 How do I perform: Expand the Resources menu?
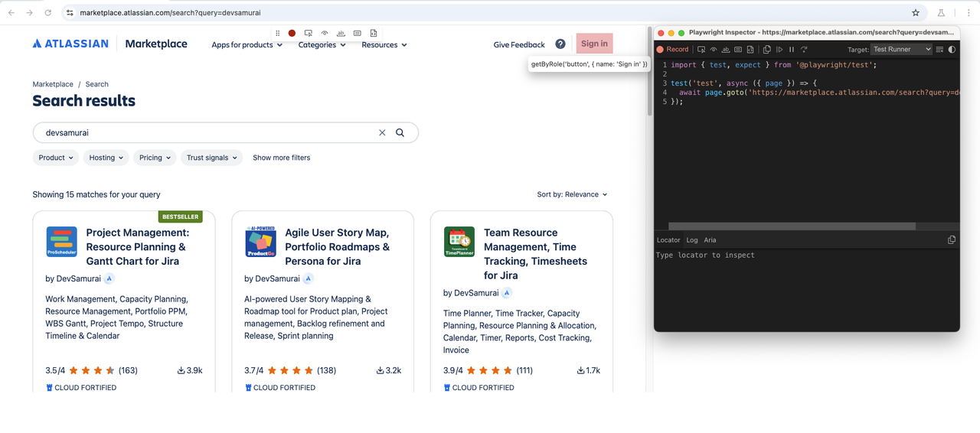pyautogui.click(x=384, y=45)
